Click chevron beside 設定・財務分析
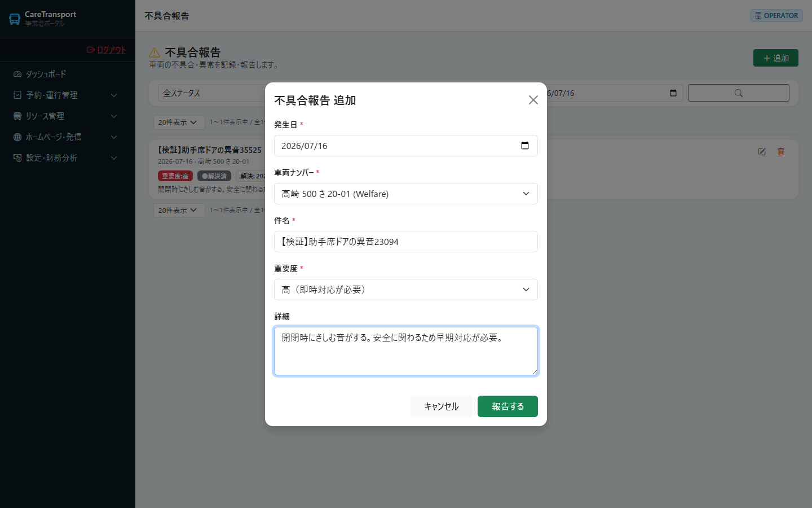812x508 pixels. tap(114, 158)
